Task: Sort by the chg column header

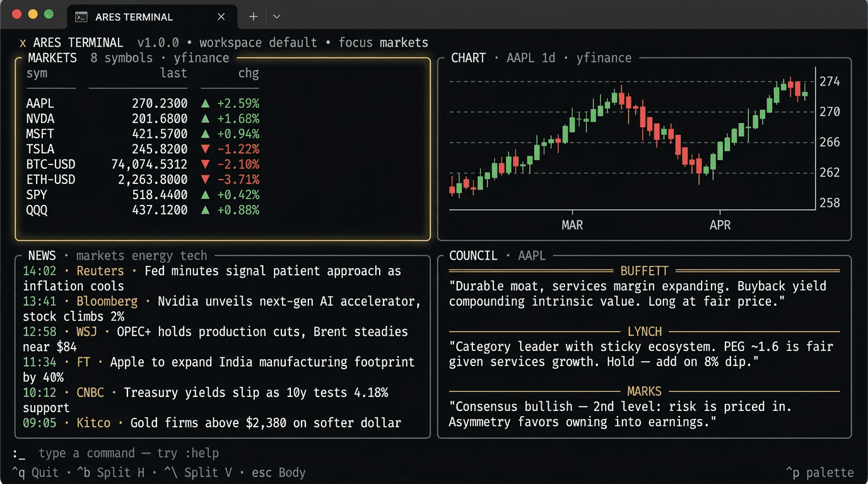Action: tap(248, 74)
